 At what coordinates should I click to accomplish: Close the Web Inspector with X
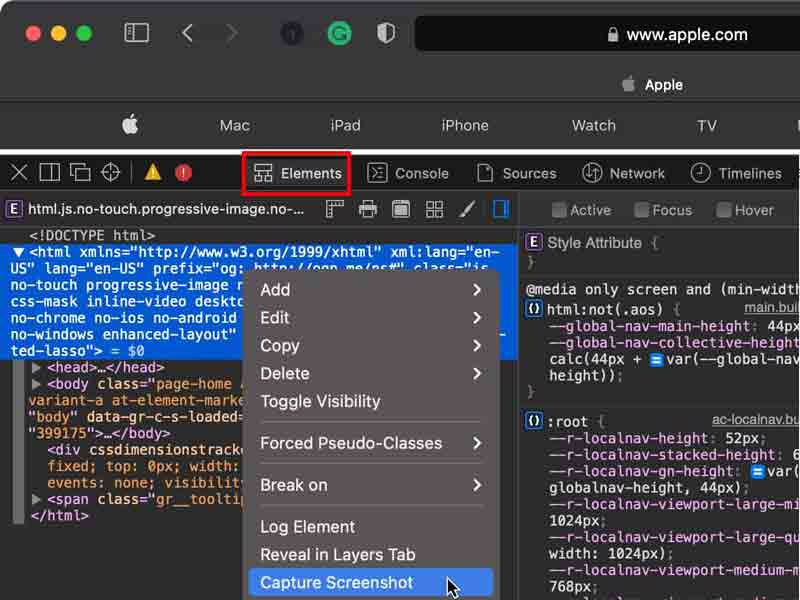[x=19, y=172]
